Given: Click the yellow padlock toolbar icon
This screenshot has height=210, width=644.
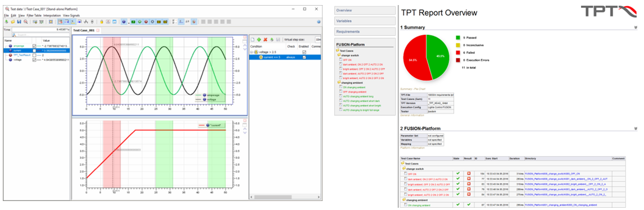Looking at the screenshot, I should pos(102,22).
